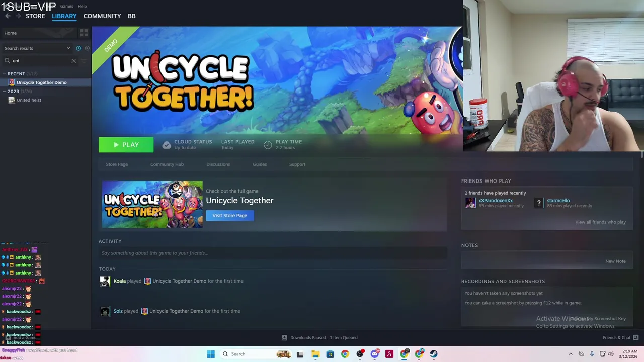Click the Unicycle Together full game thumbnail

pos(152,205)
